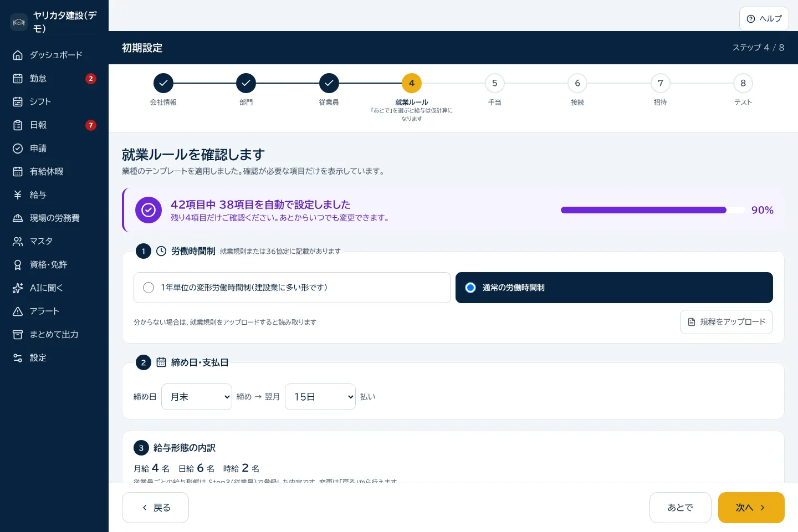Screen dimensions: 798x532
Task: Open the 締め日 月末 dropdown
Action: coord(197,397)
